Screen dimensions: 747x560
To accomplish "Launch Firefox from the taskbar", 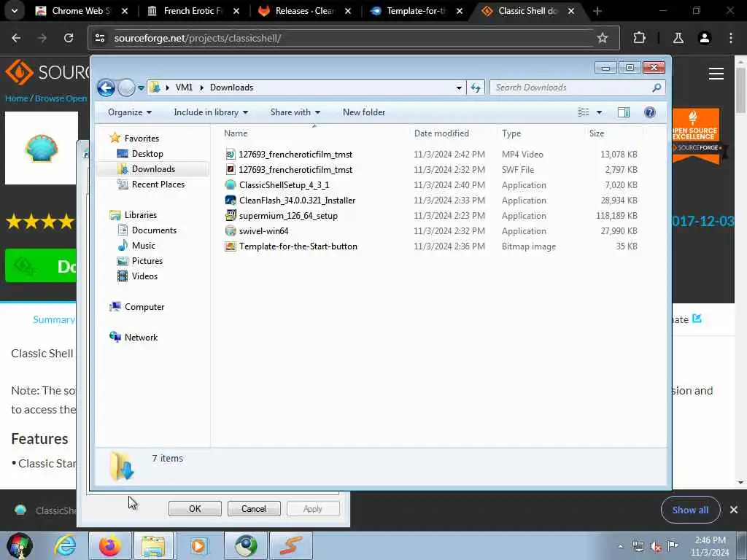I will pyautogui.click(x=110, y=545).
